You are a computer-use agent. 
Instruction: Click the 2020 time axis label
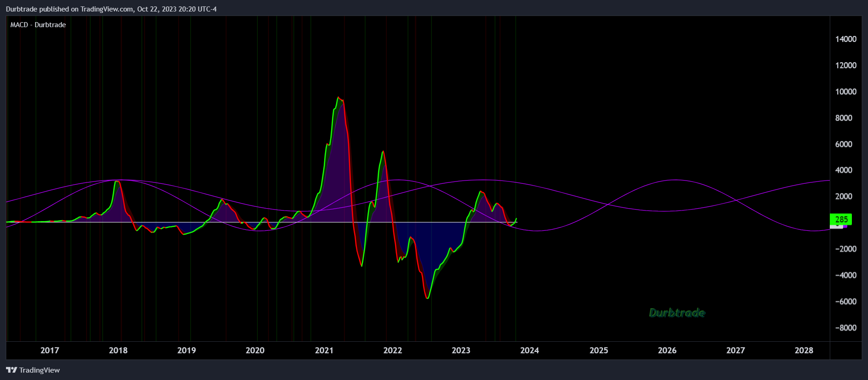(255, 351)
